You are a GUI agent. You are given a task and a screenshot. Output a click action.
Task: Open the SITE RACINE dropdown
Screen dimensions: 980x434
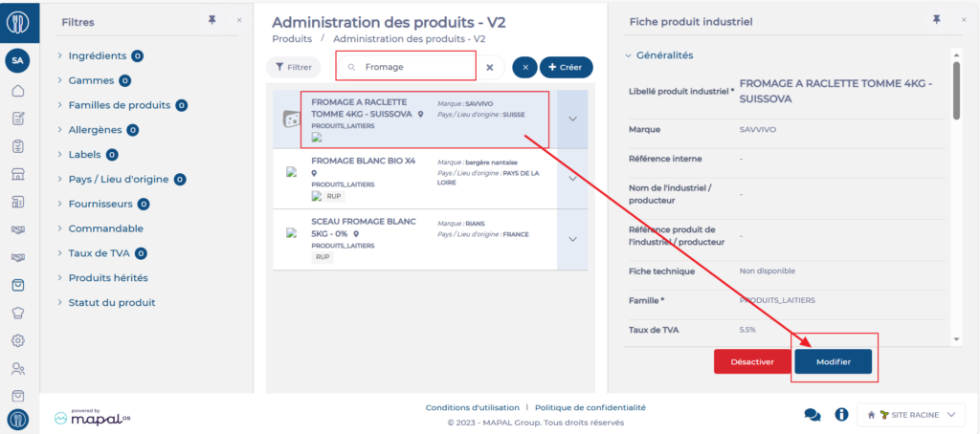pyautogui.click(x=909, y=415)
